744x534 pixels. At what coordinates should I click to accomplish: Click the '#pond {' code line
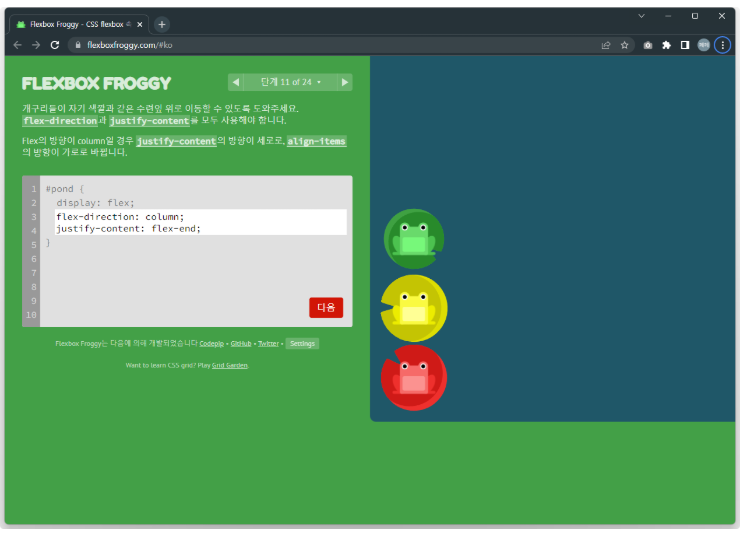tap(65, 189)
